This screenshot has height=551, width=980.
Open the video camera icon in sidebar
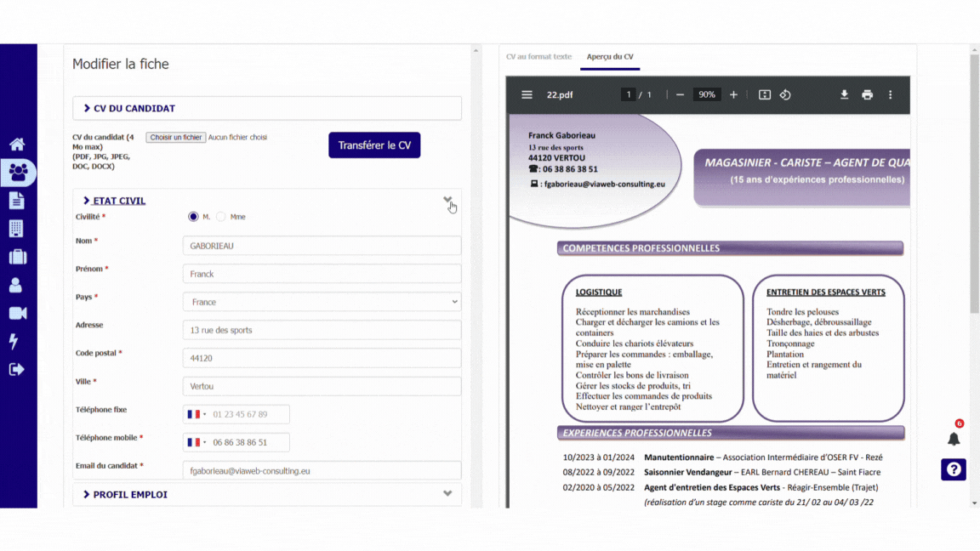coord(18,313)
